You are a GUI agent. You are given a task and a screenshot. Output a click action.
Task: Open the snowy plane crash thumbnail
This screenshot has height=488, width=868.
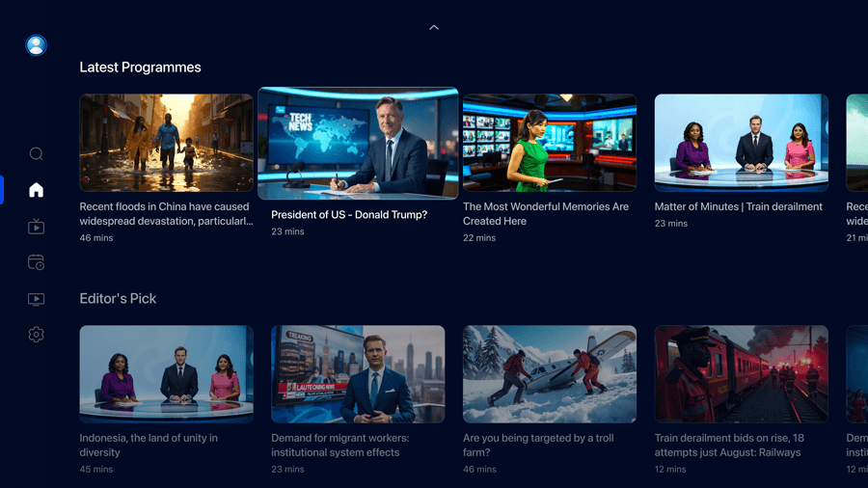coord(549,374)
